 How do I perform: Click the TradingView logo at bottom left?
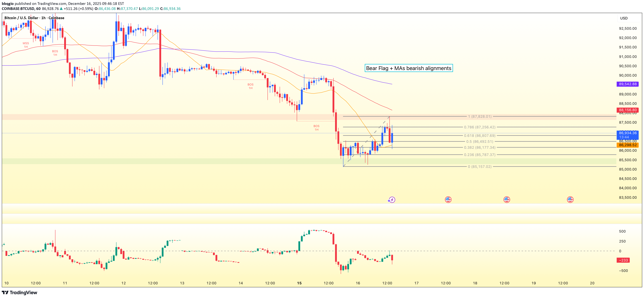19,293
